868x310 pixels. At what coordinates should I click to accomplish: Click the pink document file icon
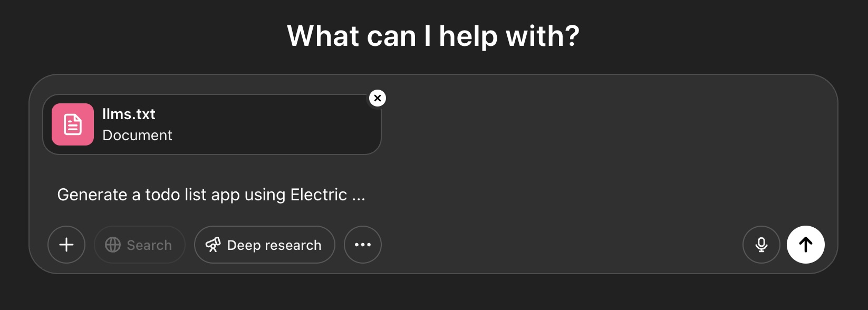(x=73, y=124)
